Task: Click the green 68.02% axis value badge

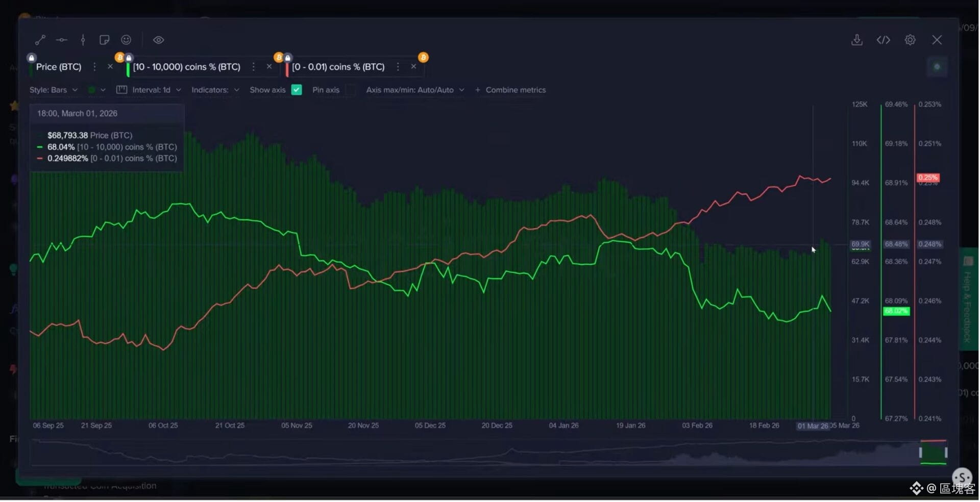Action: [896, 311]
